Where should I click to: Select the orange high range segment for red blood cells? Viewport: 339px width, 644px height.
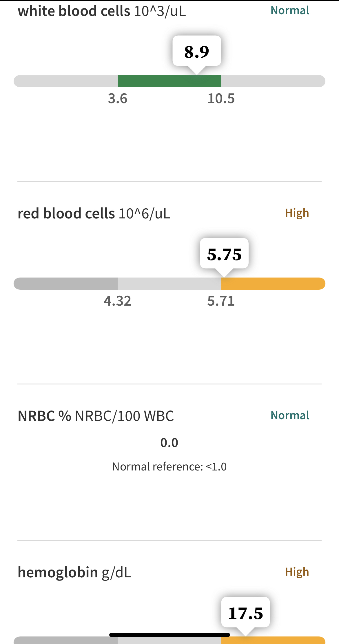[x=273, y=284]
